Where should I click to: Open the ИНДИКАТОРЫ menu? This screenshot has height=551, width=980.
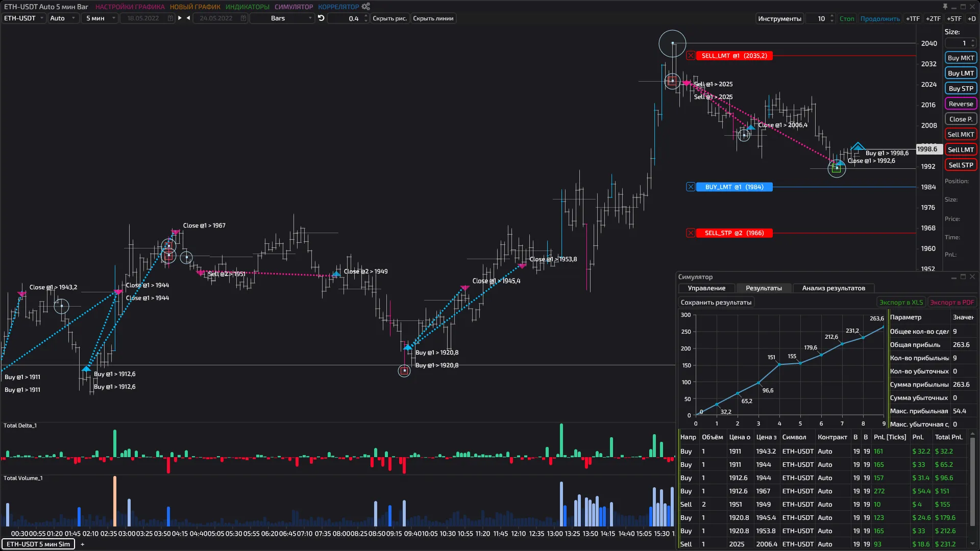[247, 7]
